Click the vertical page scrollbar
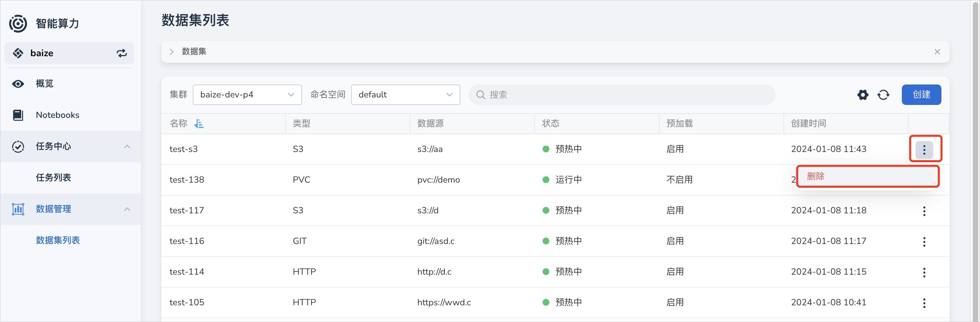The height and width of the screenshot is (322, 980). click(x=975, y=161)
